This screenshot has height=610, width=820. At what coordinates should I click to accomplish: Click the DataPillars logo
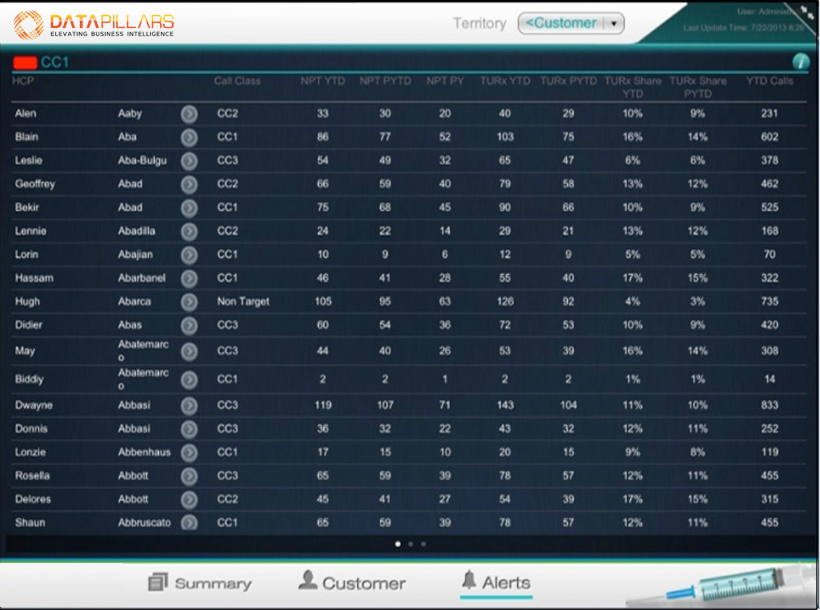[x=94, y=25]
